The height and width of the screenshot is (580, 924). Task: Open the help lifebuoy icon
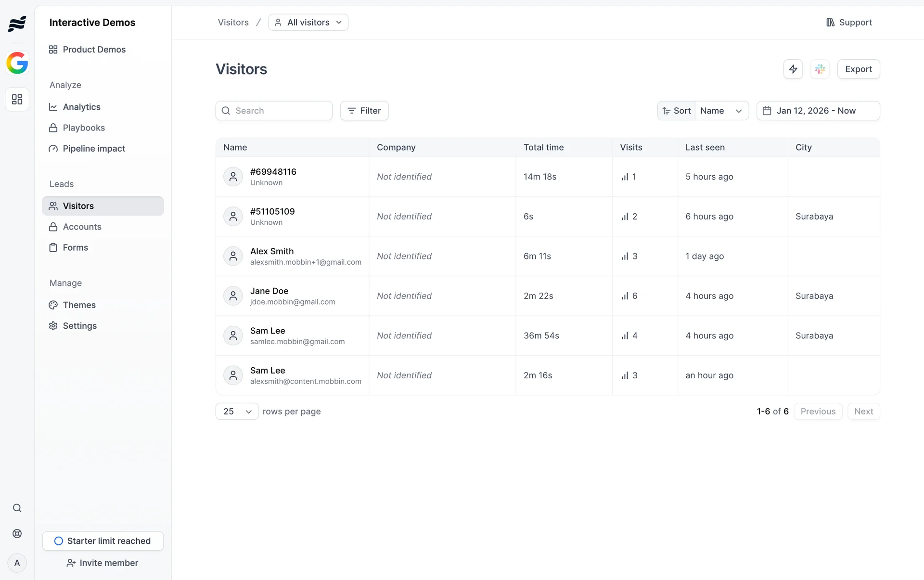[x=17, y=533]
